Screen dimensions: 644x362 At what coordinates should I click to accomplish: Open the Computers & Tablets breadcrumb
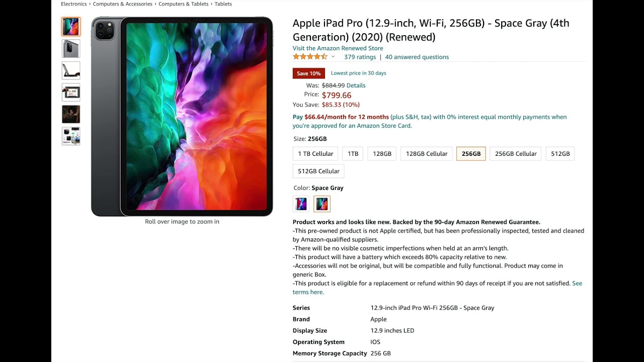(183, 4)
